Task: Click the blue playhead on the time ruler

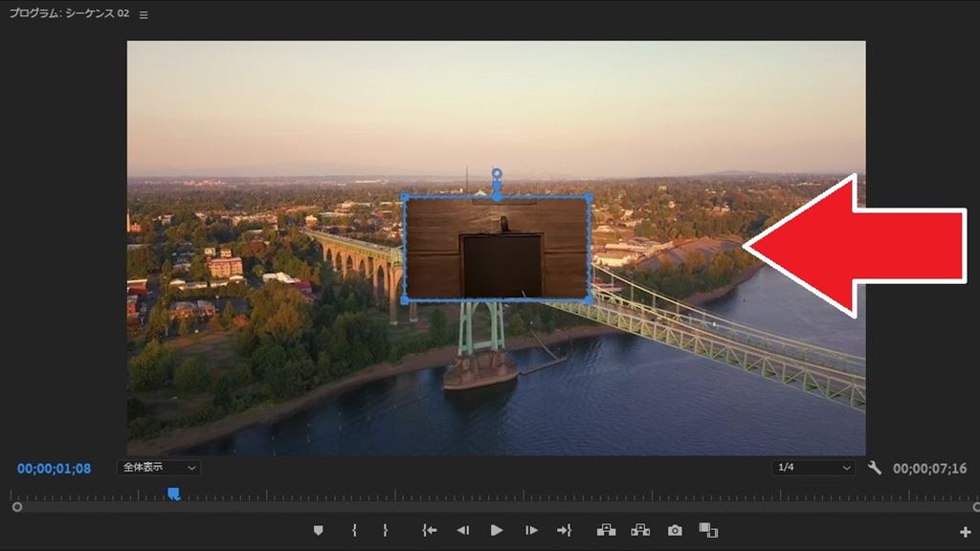Action: (173, 494)
